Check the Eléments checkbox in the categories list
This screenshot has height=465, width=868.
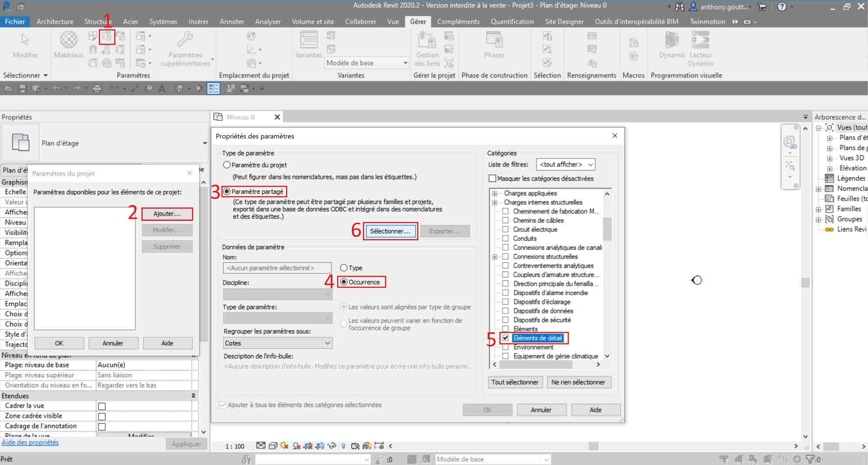505,329
